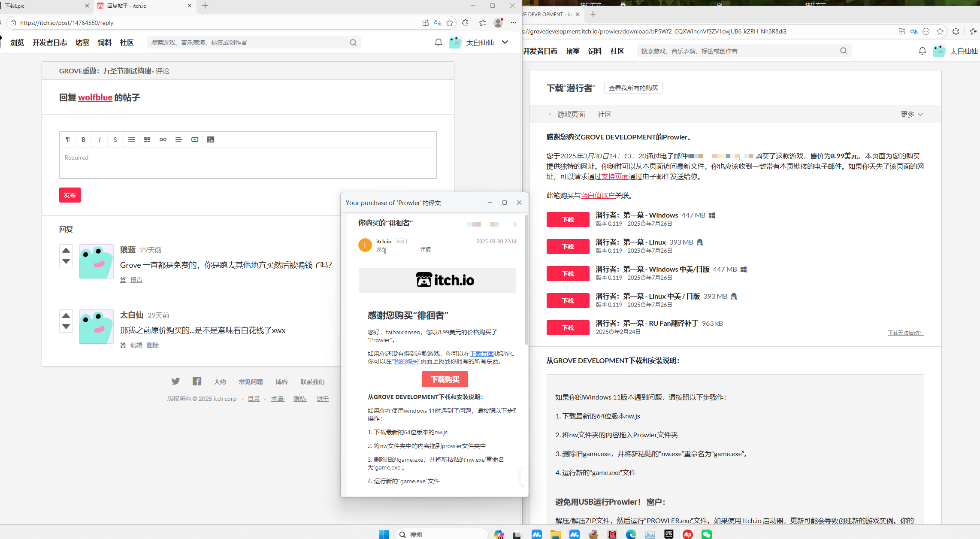Click the Twitter icon in footer
Screen dimensions: 980x539
175,381
